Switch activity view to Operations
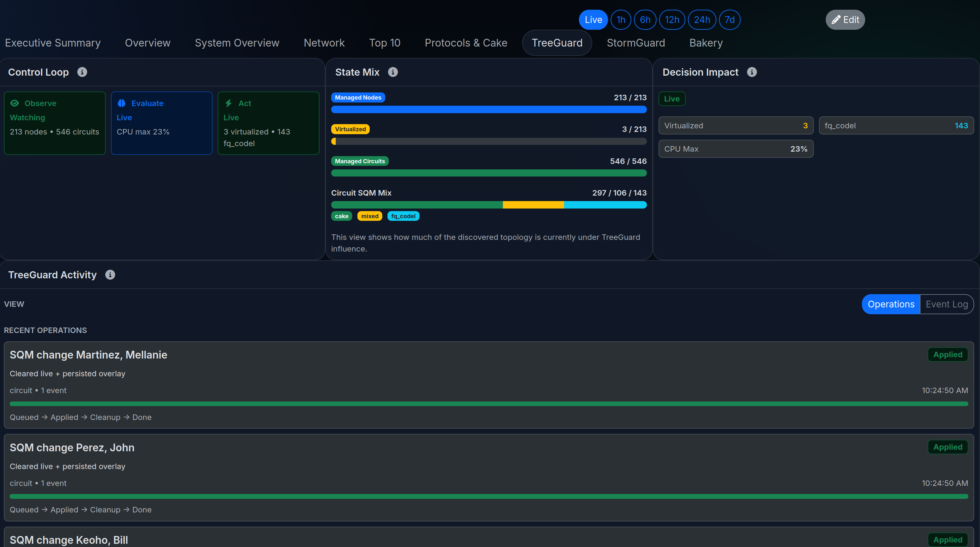980x547 pixels. point(891,304)
